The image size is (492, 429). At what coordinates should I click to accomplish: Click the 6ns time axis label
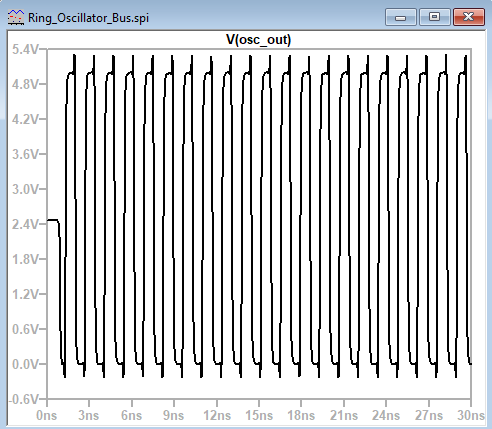(x=131, y=415)
